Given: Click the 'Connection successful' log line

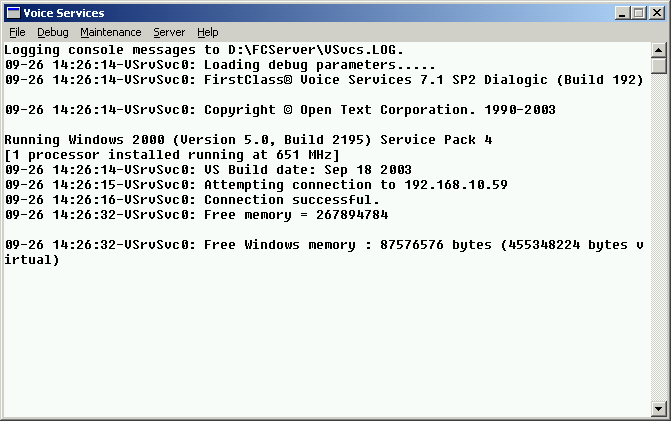Looking at the screenshot, I should [x=192, y=200].
